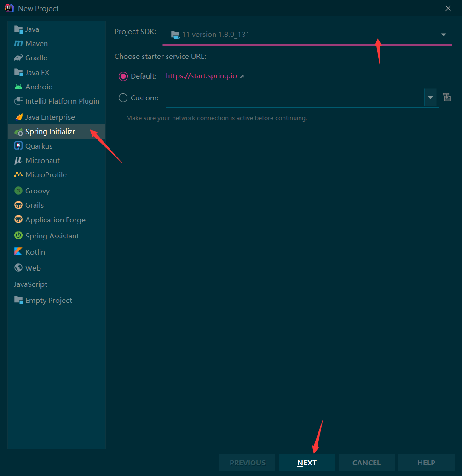The width and height of the screenshot is (462, 476).
Task: Choose Gradle project type
Action: coord(57,58)
